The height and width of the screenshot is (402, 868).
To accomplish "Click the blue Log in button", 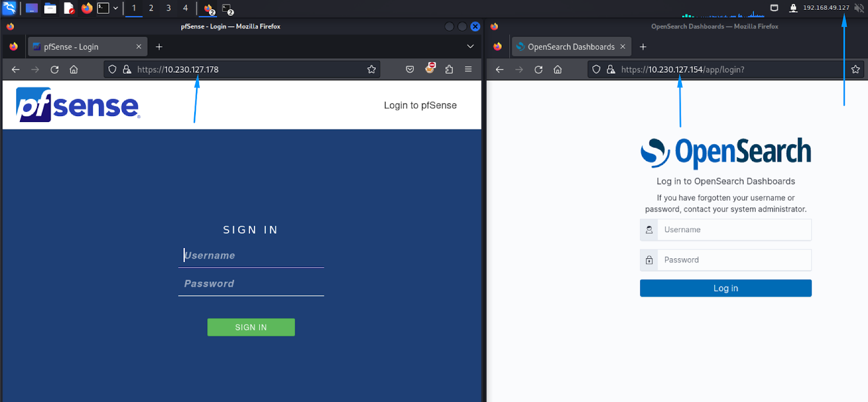I will click(726, 288).
